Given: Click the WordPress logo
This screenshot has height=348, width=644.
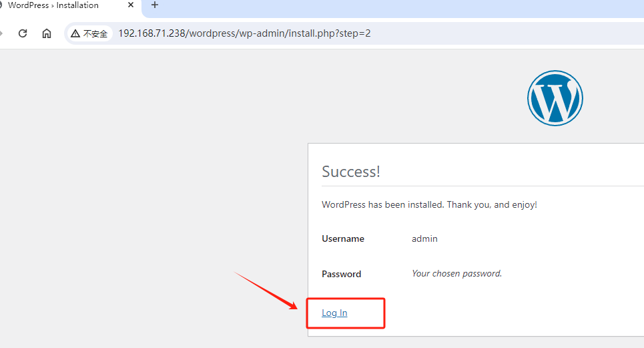Looking at the screenshot, I should [x=555, y=98].
